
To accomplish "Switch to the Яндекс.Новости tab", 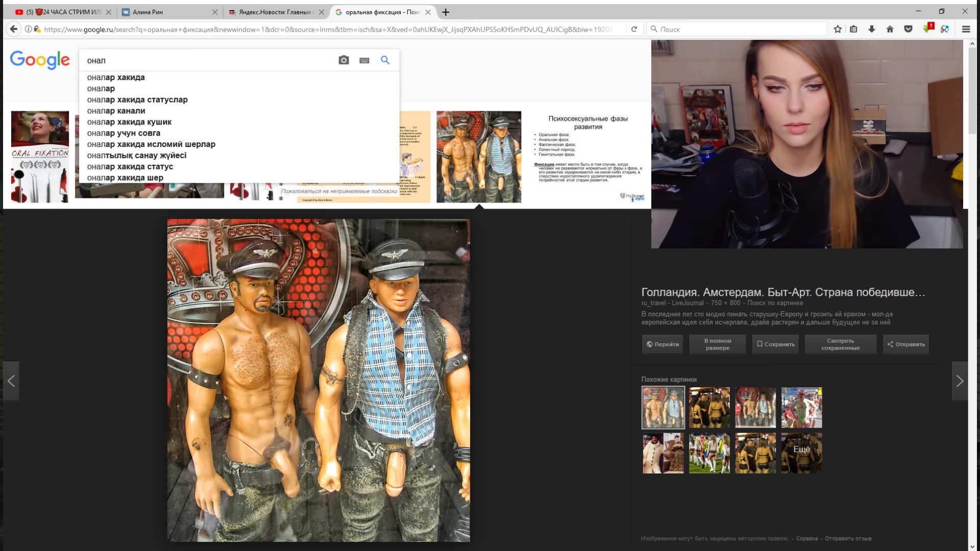I will [276, 12].
